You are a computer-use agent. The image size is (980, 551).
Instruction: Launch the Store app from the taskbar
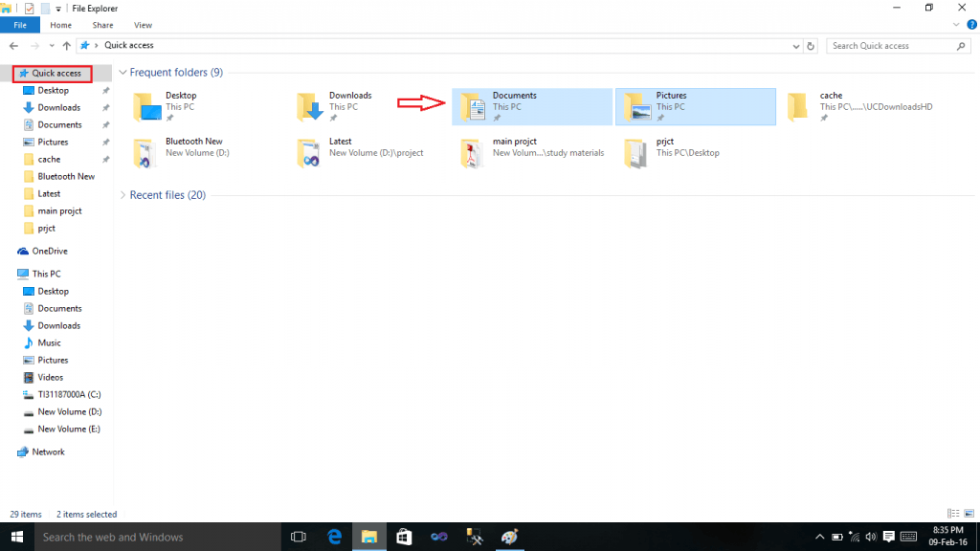coord(404,537)
